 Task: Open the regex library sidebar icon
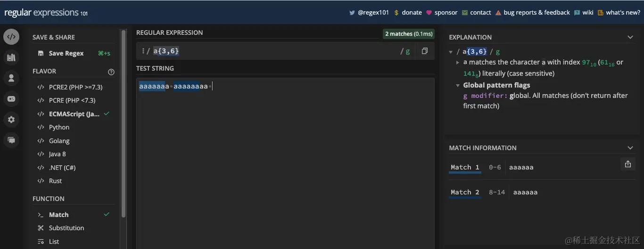point(11,57)
